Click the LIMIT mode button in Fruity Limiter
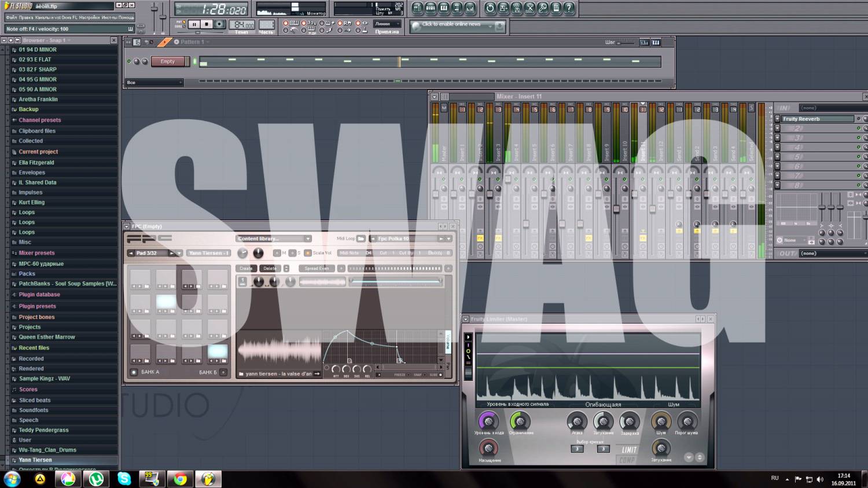The width and height of the screenshot is (868, 488). pyautogui.click(x=629, y=450)
